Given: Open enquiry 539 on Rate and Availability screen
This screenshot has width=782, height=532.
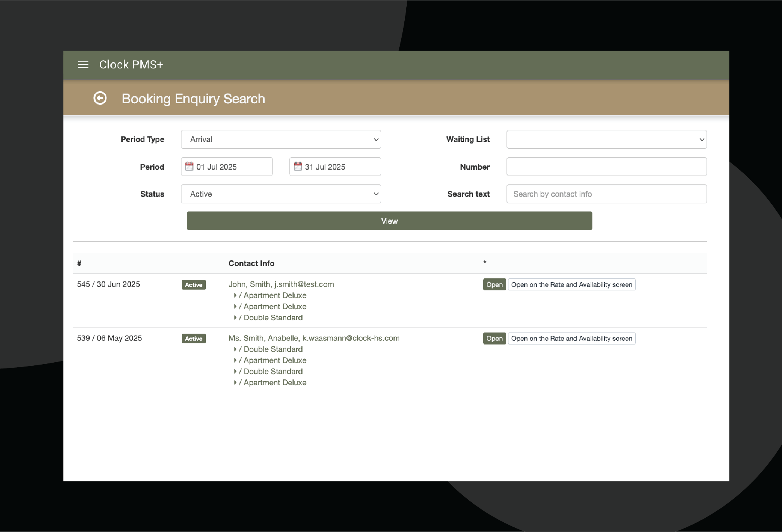Looking at the screenshot, I should (x=571, y=338).
